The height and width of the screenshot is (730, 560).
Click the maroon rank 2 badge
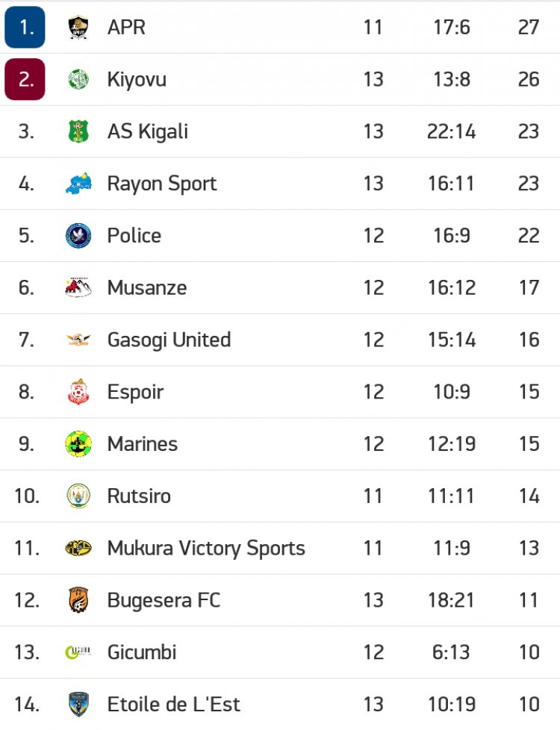(x=25, y=79)
